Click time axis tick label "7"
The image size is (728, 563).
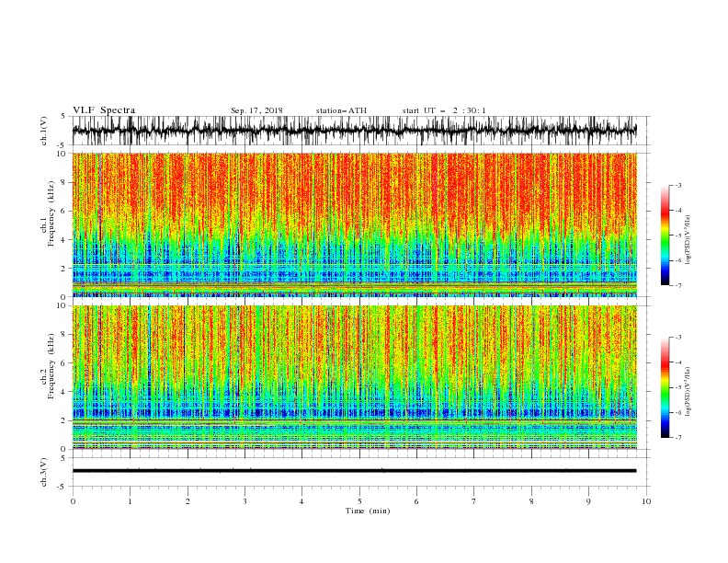tap(474, 501)
